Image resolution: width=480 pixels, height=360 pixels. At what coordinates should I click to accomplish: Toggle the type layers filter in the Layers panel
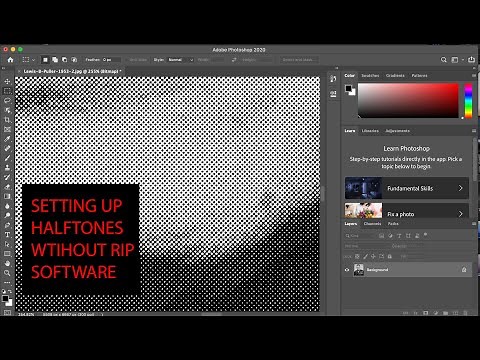point(399,236)
